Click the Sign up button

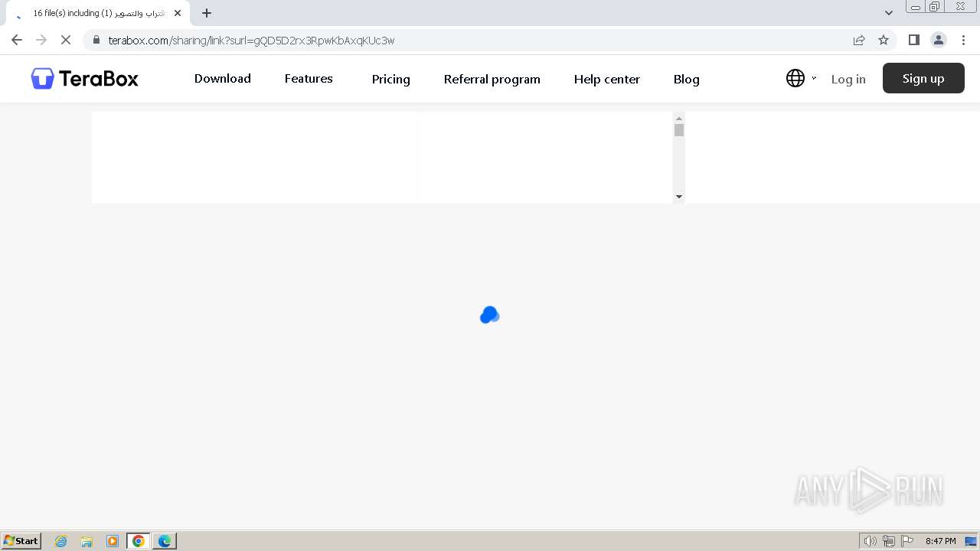pyautogui.click(x=923, y=78)
